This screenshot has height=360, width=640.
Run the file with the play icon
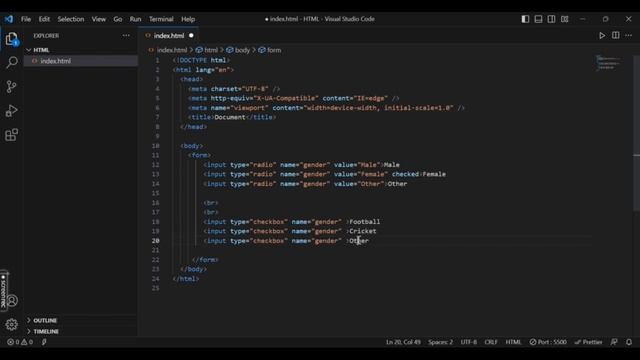point(602,36)
